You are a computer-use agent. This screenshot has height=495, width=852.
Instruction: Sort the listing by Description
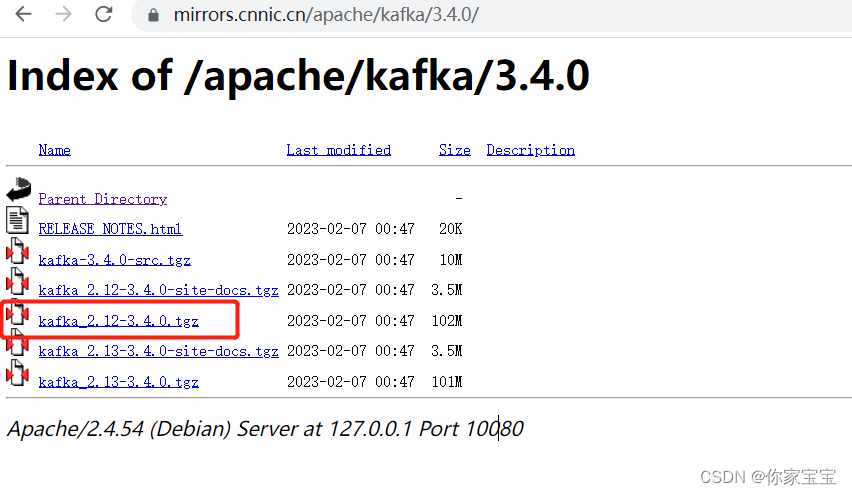click(530, 150)
